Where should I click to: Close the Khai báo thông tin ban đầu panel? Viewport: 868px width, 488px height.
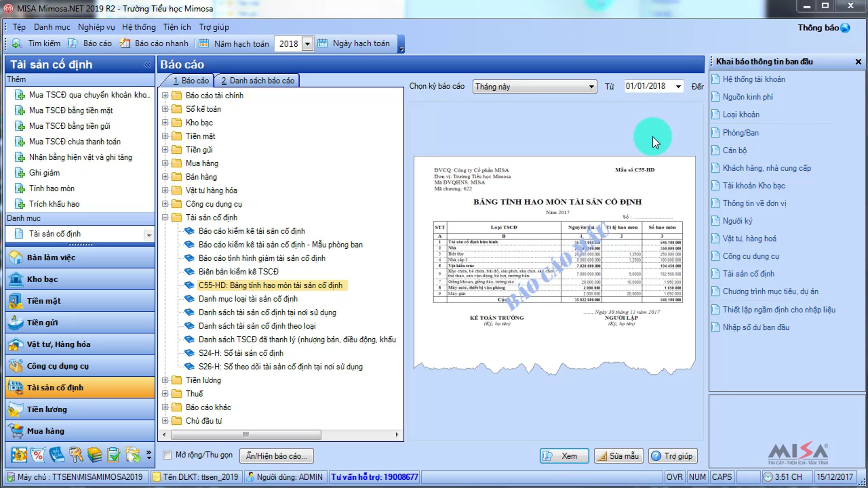[858, 62]
